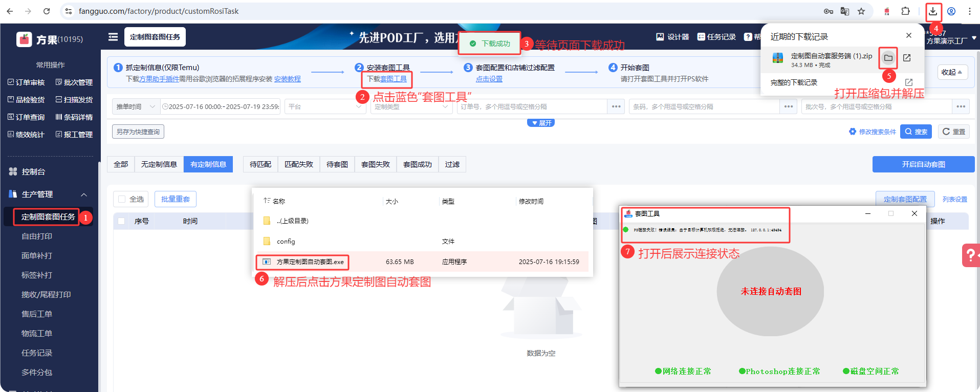
Task: Tick the table header row checkbox
Action: tap(121, 221)
